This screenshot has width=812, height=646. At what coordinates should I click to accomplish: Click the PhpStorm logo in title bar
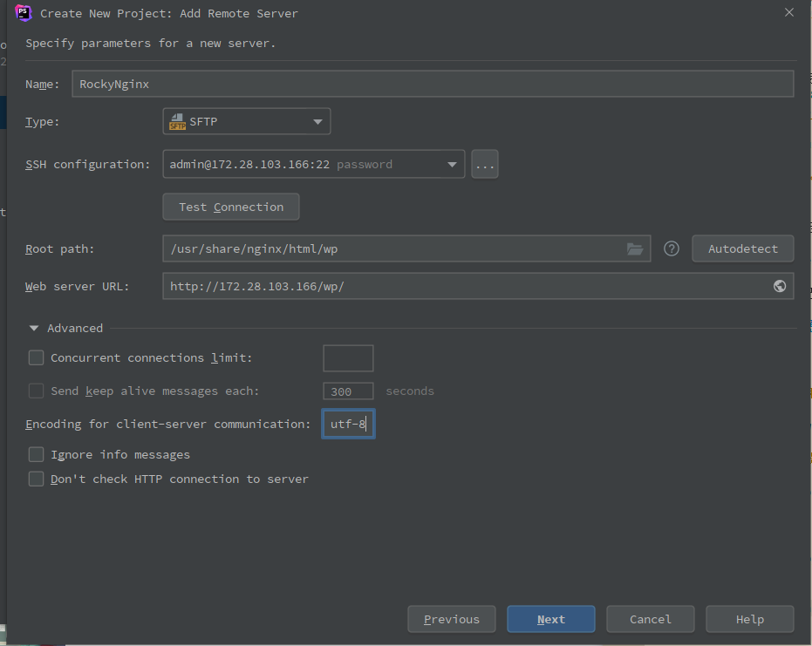(24, 13)
